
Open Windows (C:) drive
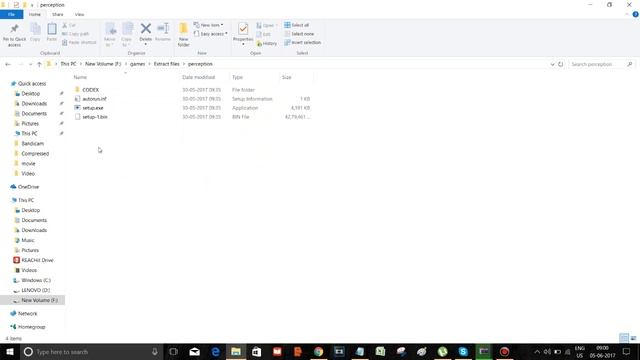[x=36, y=280]
